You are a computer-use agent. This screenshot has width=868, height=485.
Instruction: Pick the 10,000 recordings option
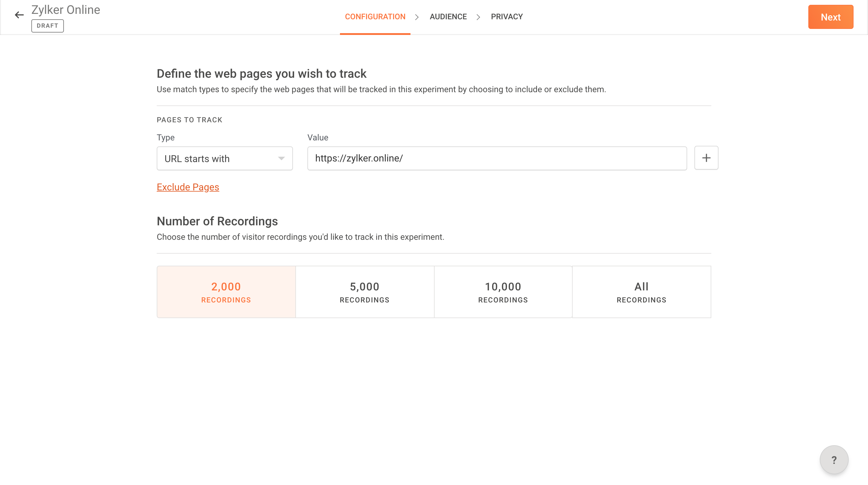[x=503, y=292]
